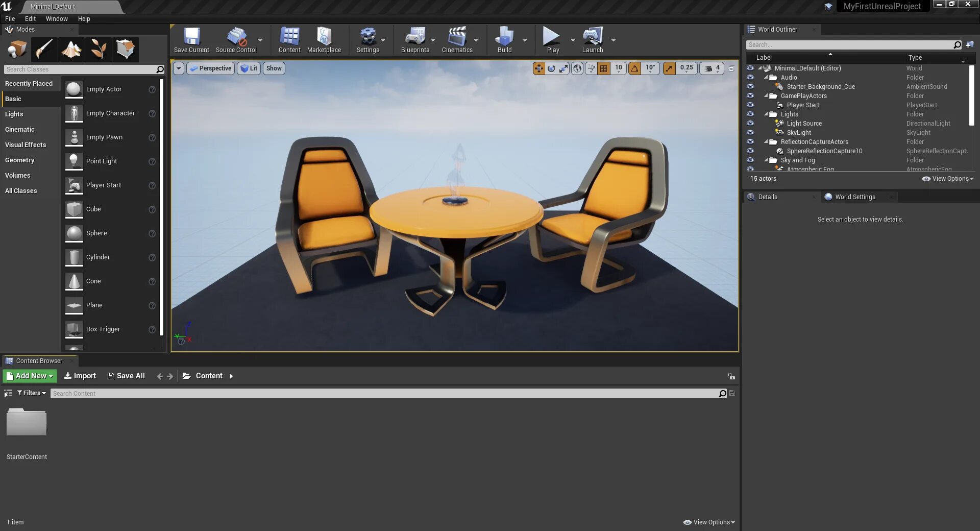Image resolution: width=980 pixels, height=531 pixels.
Task: Select Geometry Editing mode icon
Action: (x=125, y=50)
